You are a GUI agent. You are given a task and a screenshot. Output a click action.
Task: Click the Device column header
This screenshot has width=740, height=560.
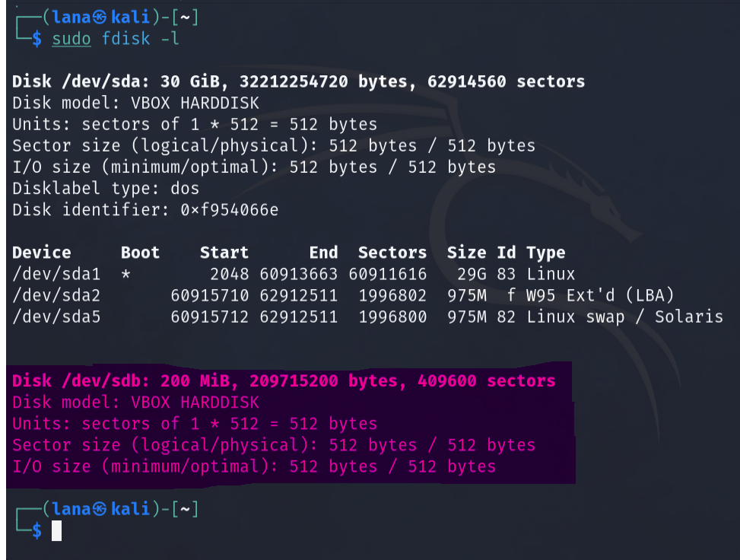click(42, 253)
